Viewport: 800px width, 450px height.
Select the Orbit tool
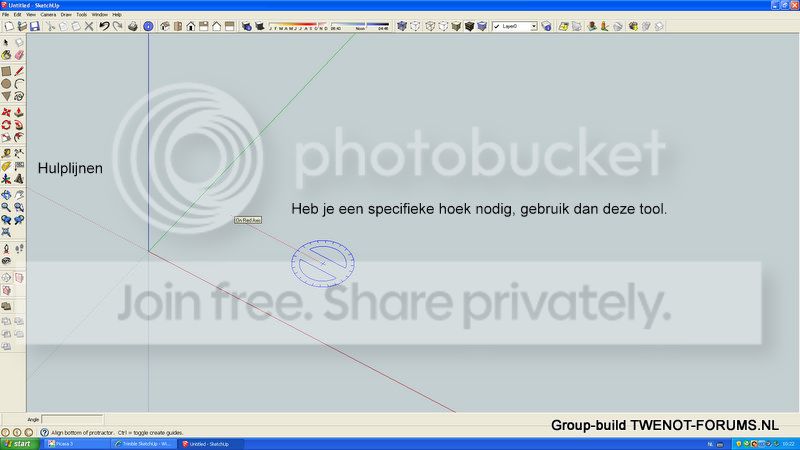point(6,195)
